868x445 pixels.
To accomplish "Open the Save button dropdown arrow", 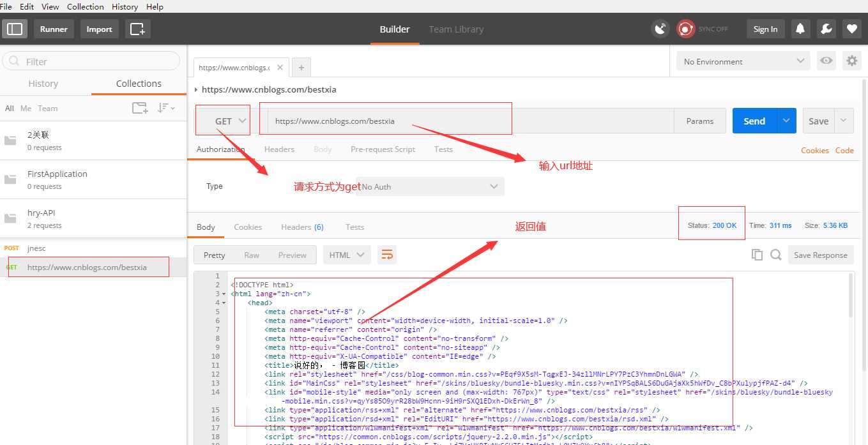I will tap(844, 121).
